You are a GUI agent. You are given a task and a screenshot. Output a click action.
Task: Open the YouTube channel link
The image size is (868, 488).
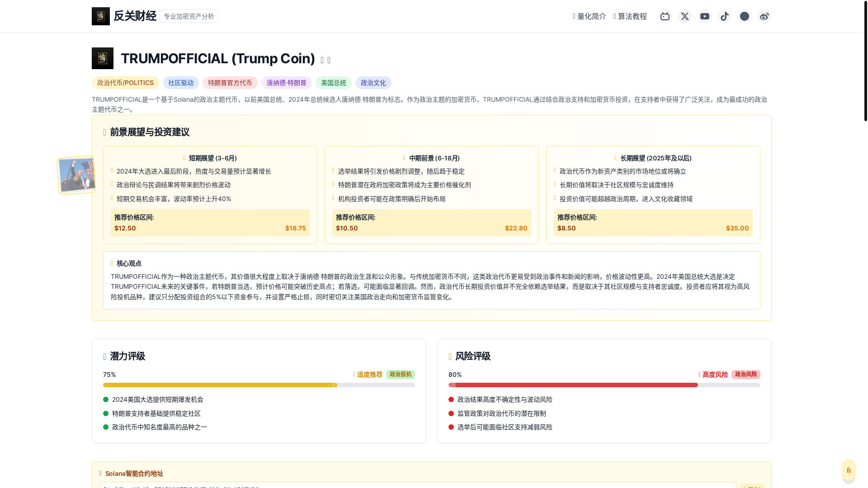click(x=705, y=16)
